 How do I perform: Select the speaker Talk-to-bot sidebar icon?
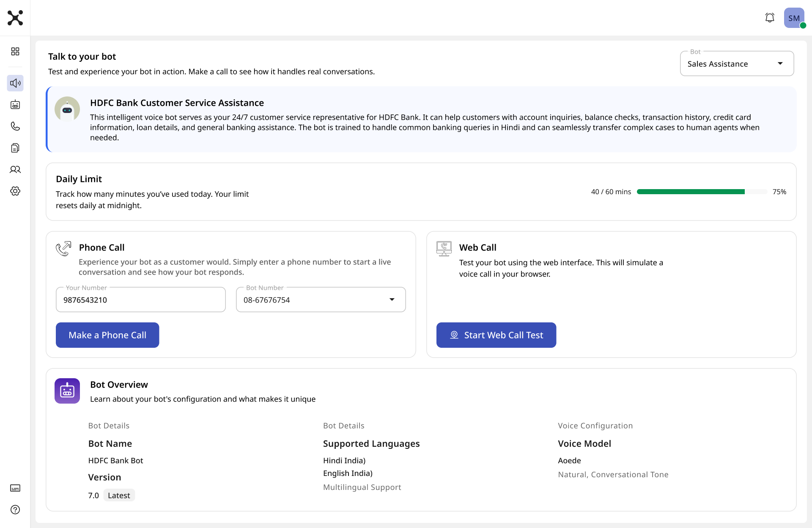click(15, 83)
